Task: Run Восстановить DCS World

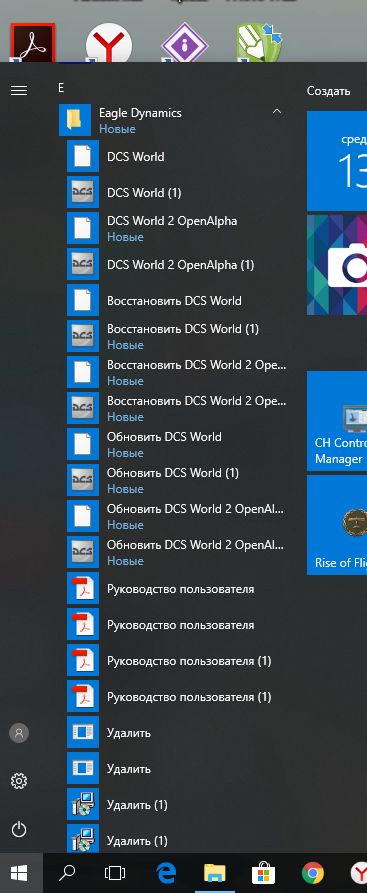Action: [x=177, y=300]
